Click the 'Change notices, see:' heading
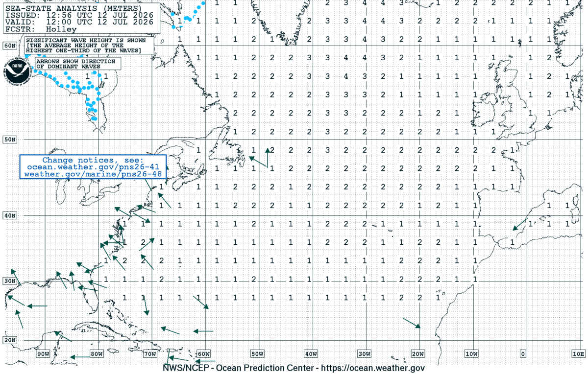This screenshot has height=374, width=588. pyautogui.click(x=93, y=160)
